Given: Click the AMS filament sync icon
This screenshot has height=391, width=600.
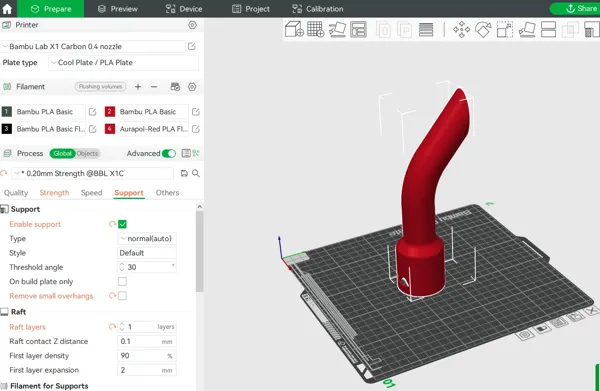Looking at the screenshot, I should point(175,87).
